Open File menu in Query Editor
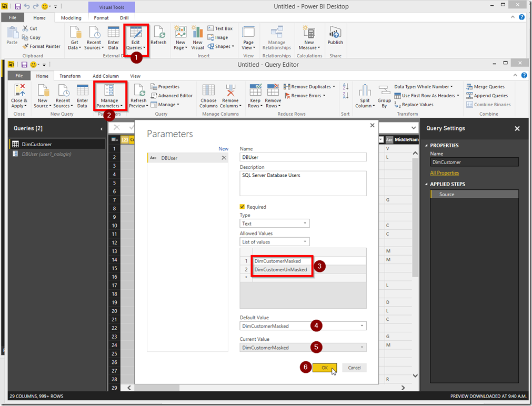The width and height of the screenshot is (532, 406). click(x=19, y=76)
